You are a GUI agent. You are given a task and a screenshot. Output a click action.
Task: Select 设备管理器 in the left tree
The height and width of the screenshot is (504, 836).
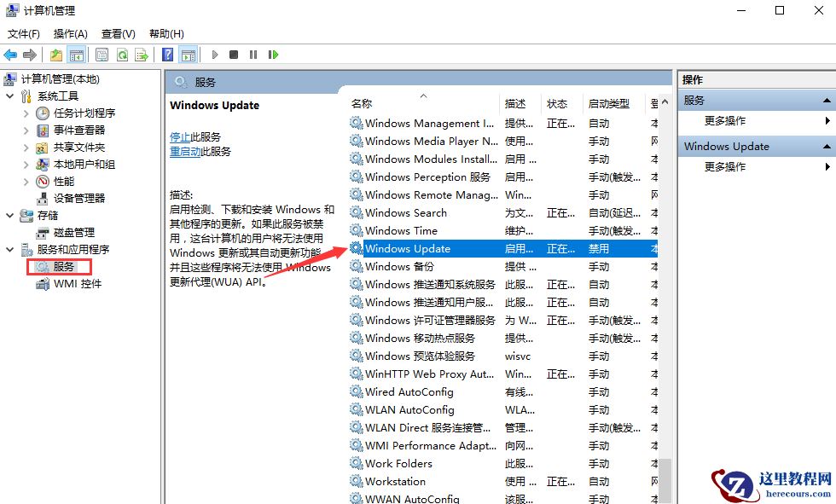(78, 198)
